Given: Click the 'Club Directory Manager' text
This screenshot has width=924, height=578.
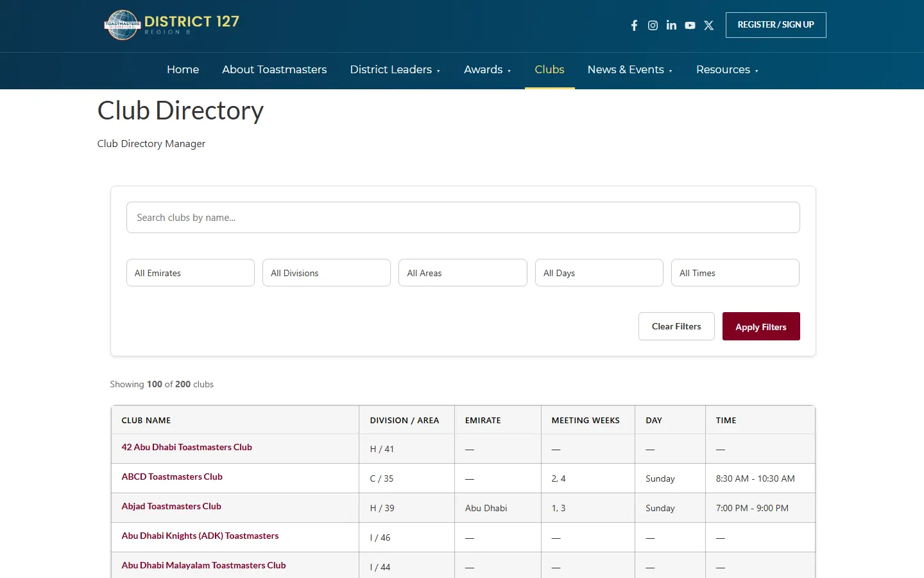Looking at the screenshot, I should click(x=151, y=144).
